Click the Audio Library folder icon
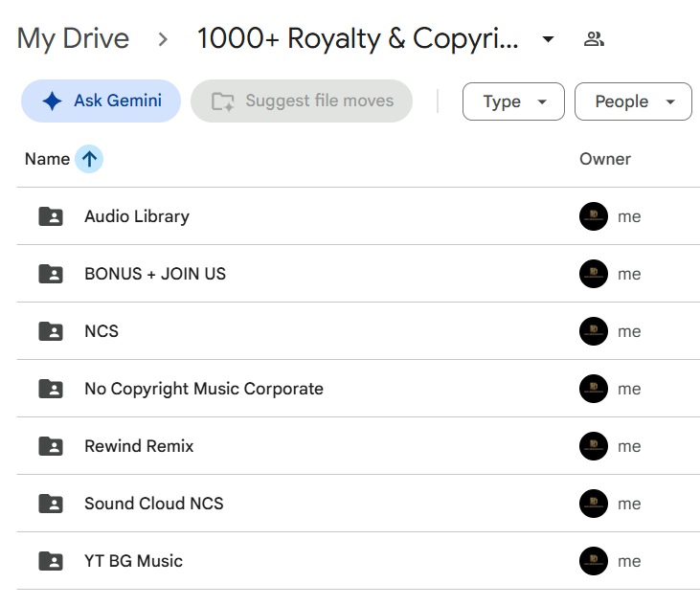The height and width of the screenshot is (606, 700). click(x=51, y=216)
